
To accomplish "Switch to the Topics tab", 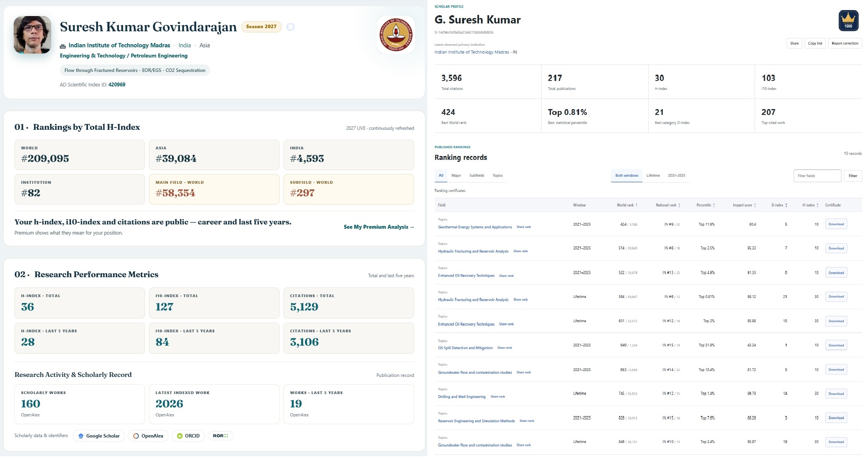I will tap(498, 176).
